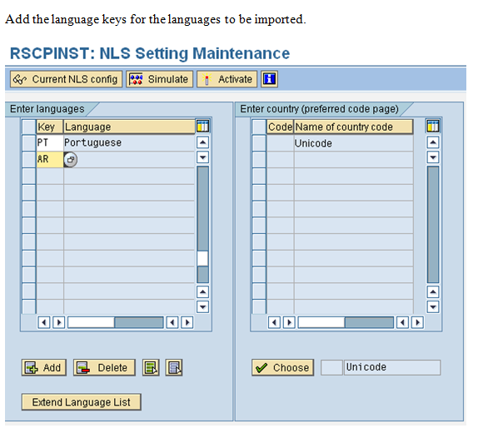Click top up arrow of languages scrollbar
Screen dimensions: 483x448
202,142
